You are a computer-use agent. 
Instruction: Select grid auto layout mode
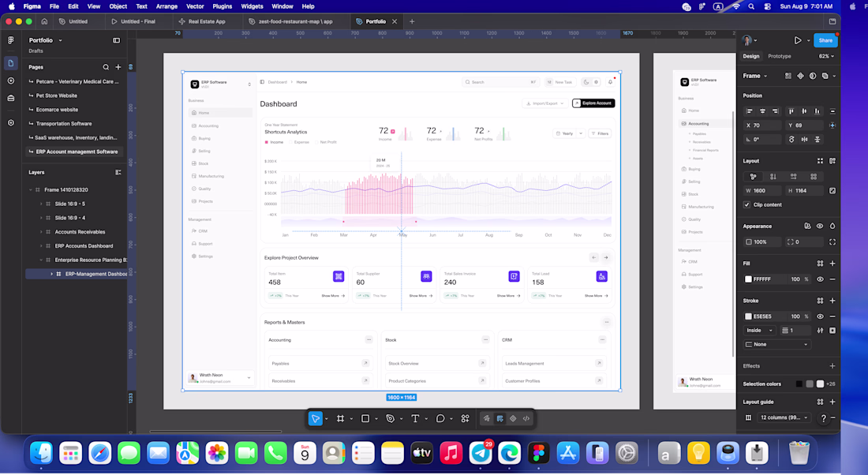pos(814,177)
